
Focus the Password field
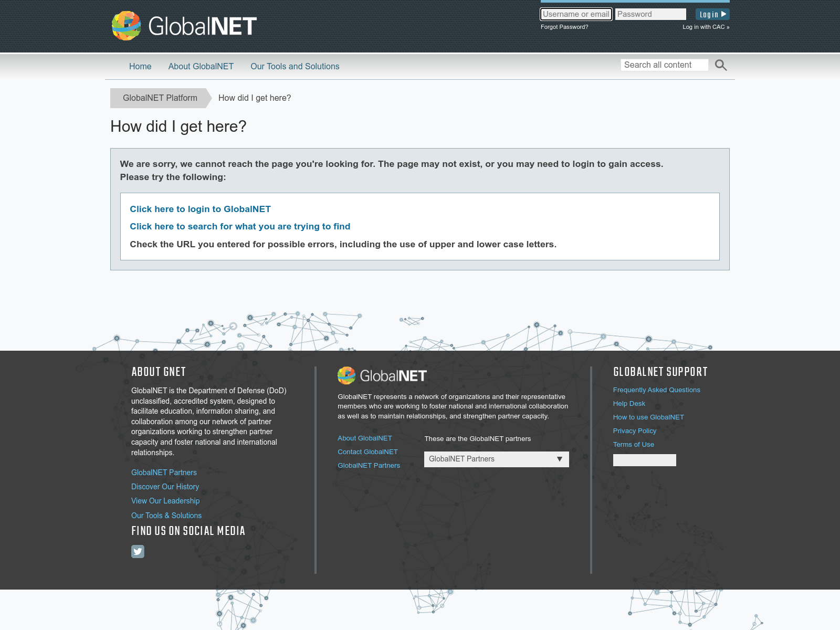(650, 14)
